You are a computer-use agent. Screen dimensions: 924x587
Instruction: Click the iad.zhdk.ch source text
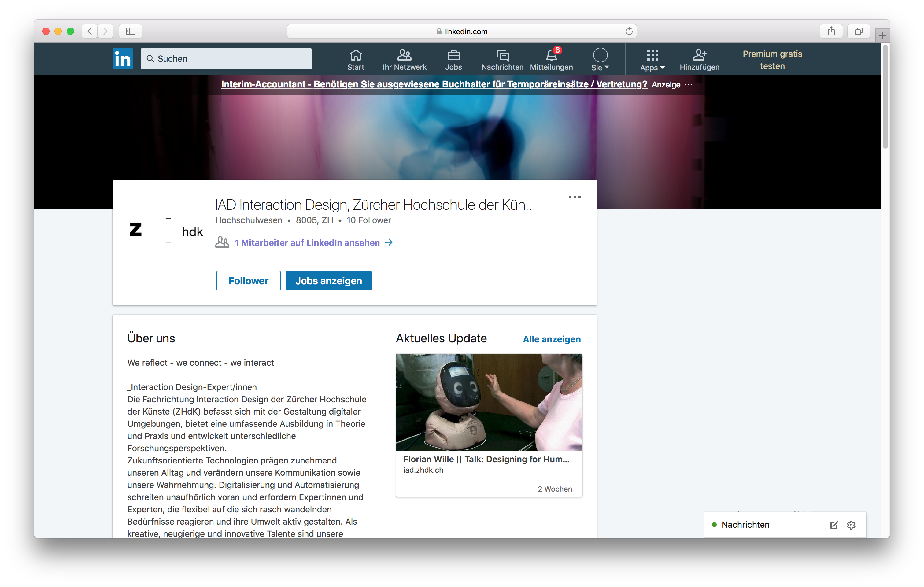point(423,470)
